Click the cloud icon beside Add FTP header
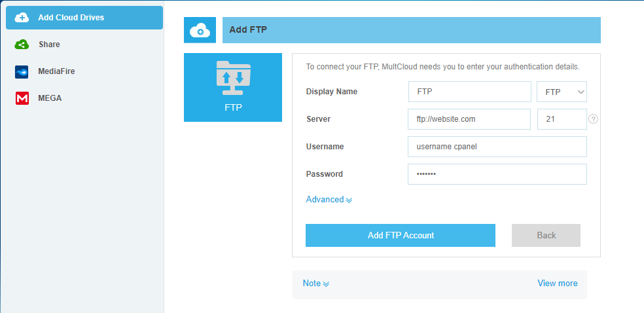Viewport: 644px width, 313px height. pyautogui.click(x=199, y=30)
